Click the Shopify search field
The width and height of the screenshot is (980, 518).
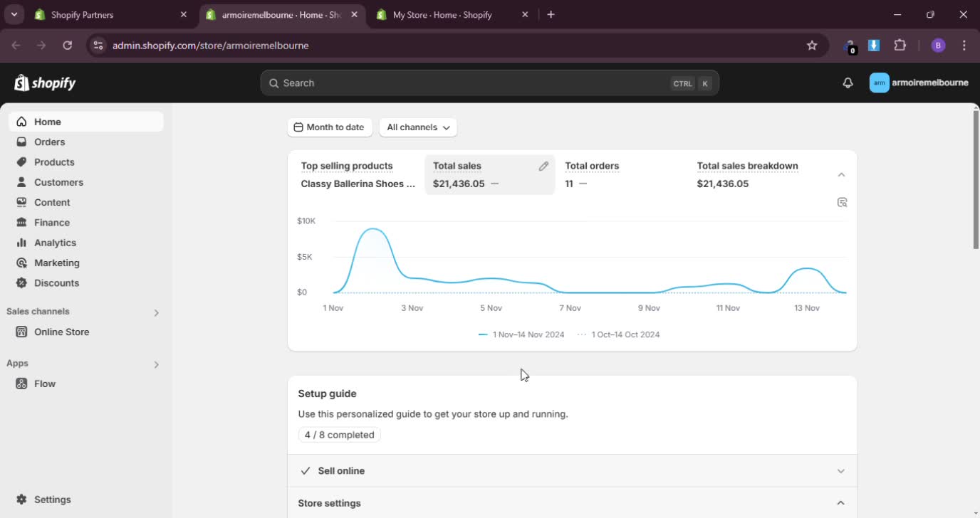pos(470,83)
